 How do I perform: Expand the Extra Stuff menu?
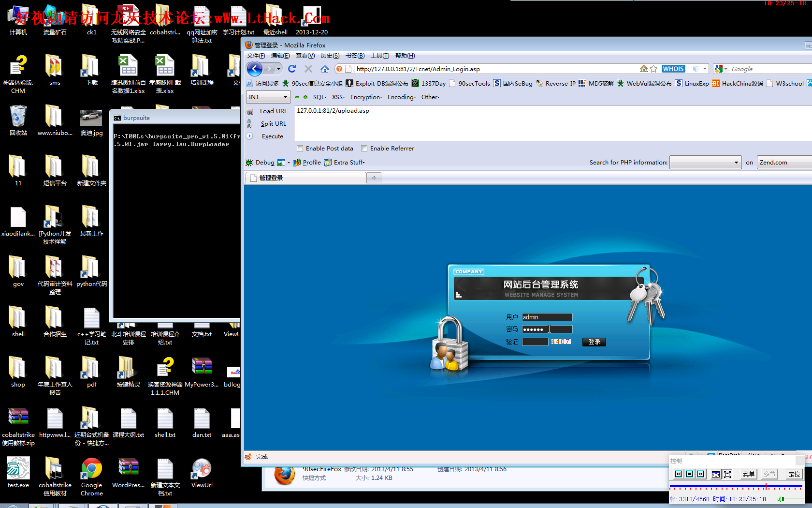(x=344, y=163)
